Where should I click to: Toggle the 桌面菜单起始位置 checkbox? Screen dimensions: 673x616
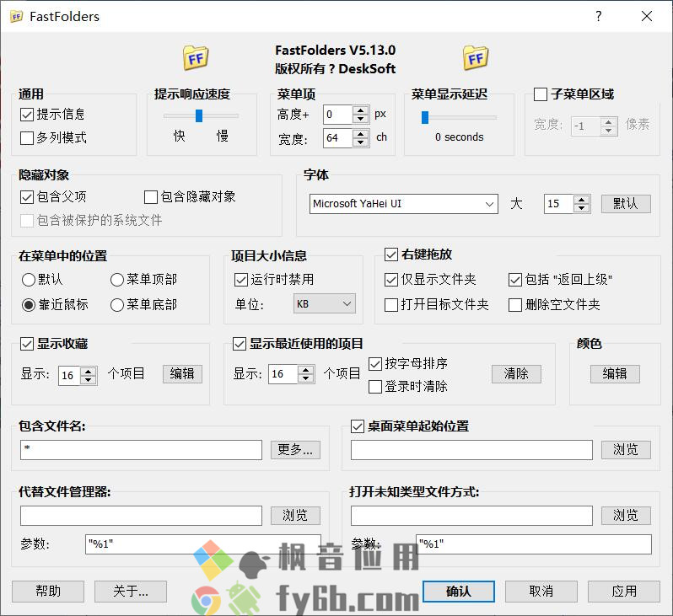[358, 426]
